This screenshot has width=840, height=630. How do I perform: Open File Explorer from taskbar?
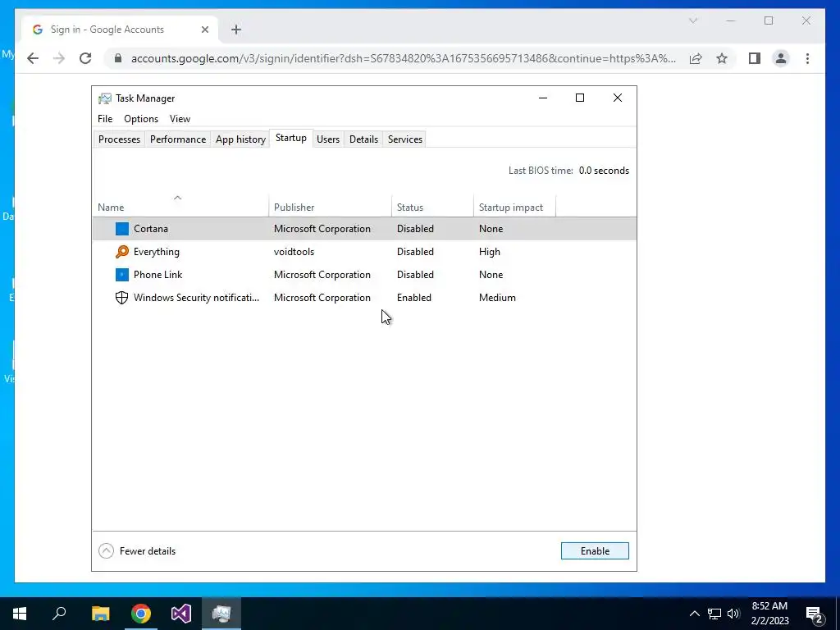coord(100,614)
